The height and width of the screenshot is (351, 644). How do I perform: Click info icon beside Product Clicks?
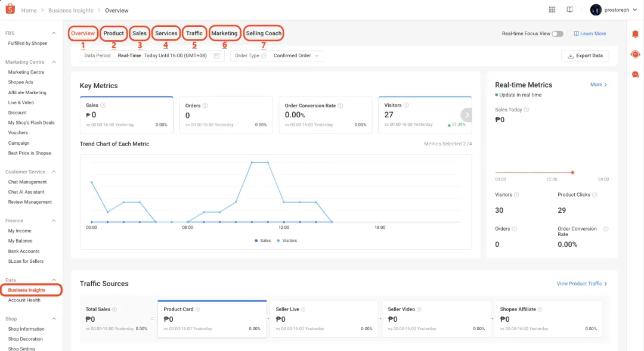(x=595, y=195)
